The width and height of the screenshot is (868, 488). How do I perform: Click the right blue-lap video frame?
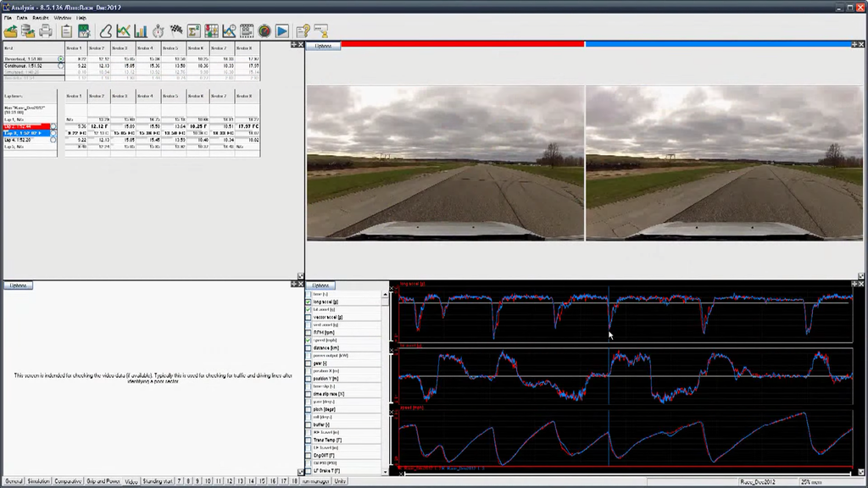(x=726, y=163)
